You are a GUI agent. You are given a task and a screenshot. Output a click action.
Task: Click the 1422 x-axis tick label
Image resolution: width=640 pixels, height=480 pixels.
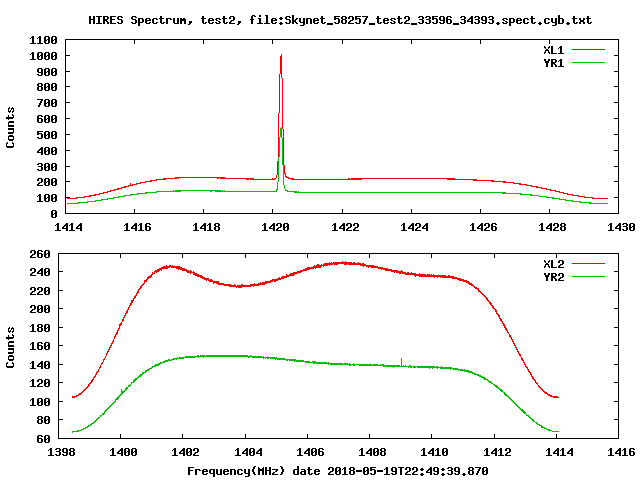pyautogui.click(x=345, y=227)
